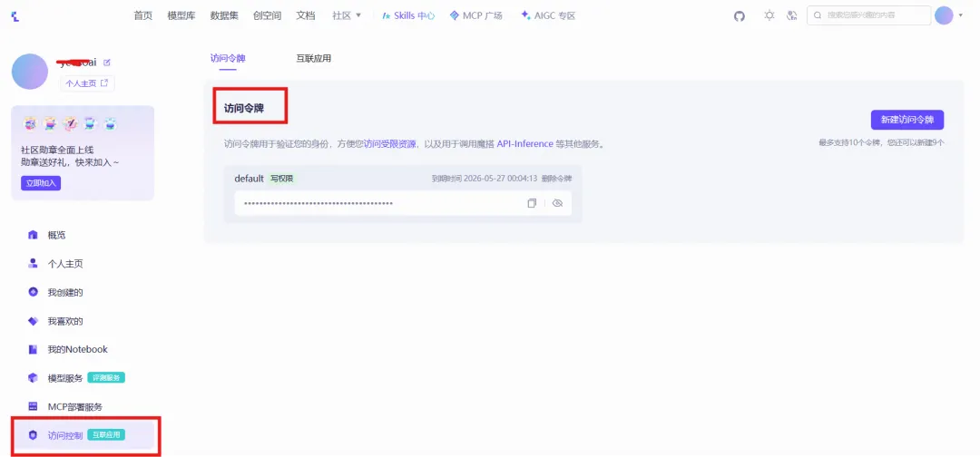Click the 新建访问令牌 button
This screenshot has height=457, width=980.
pos(907,120)
